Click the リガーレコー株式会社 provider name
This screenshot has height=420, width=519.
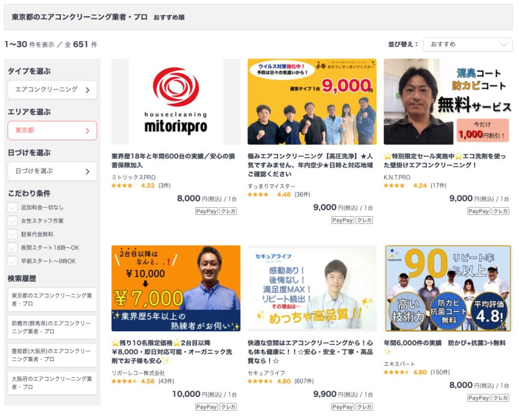[138, 373]
